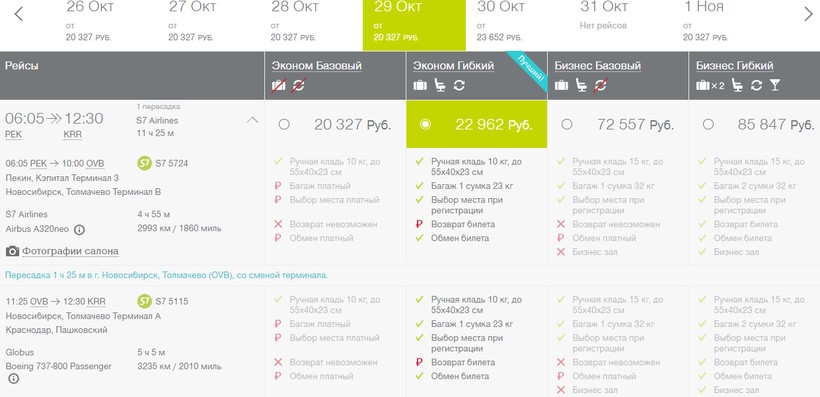Image resolution: width=820 pixels, height=397 pixels.
Task: Collapse the flight details with the up chevron
Action: click(x=252, y=120)
